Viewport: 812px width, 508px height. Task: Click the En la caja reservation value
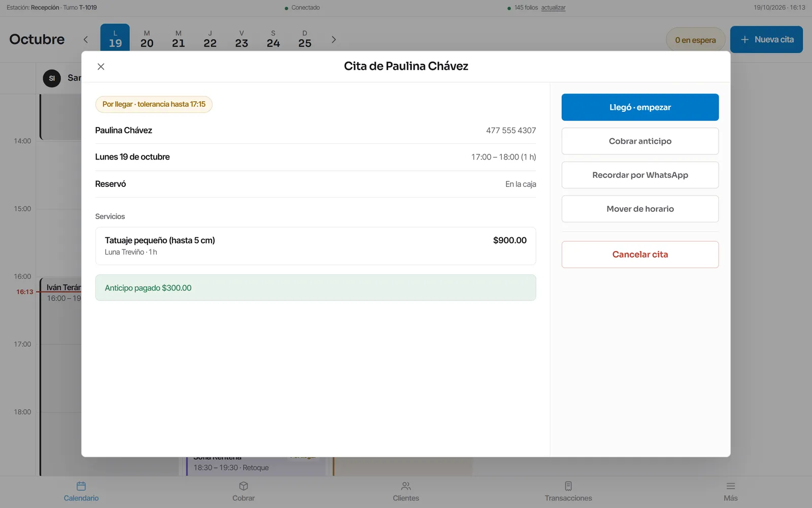click(521, 184)
